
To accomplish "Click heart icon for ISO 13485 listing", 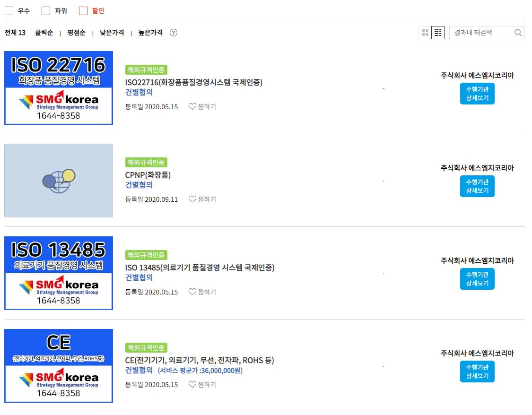I will pyautogui.click(x=192, y=292).
